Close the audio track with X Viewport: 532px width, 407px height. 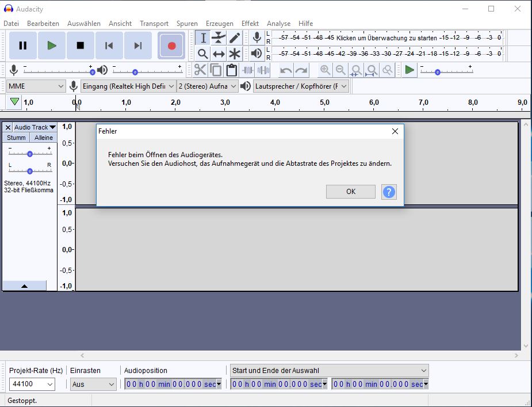pyautogui.click(x=8, y=127)
